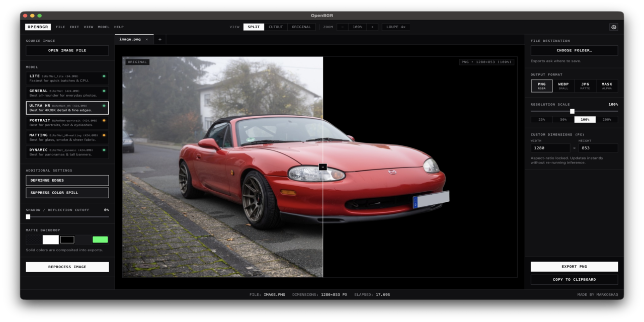Image resolution: width=644 pixels, height=322 pixels.
Task: Open the Help menu
Action: 119,27
